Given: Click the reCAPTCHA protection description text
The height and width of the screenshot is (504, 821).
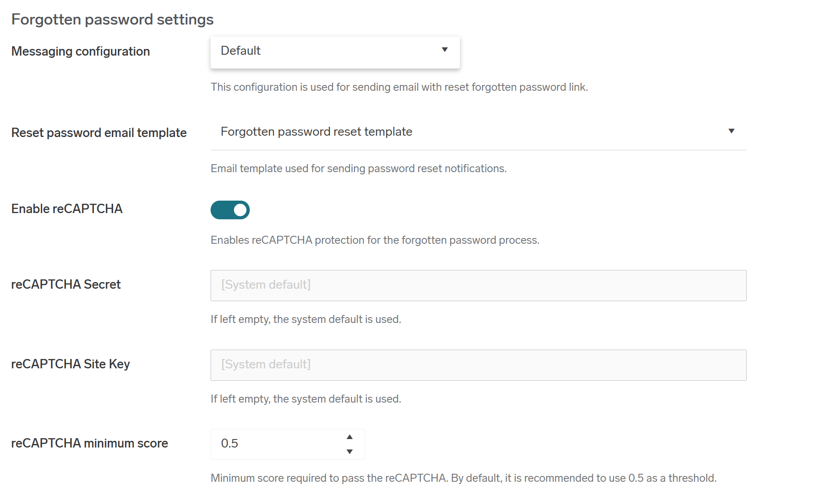Looking at the screenshot, I should click(375, 240).
